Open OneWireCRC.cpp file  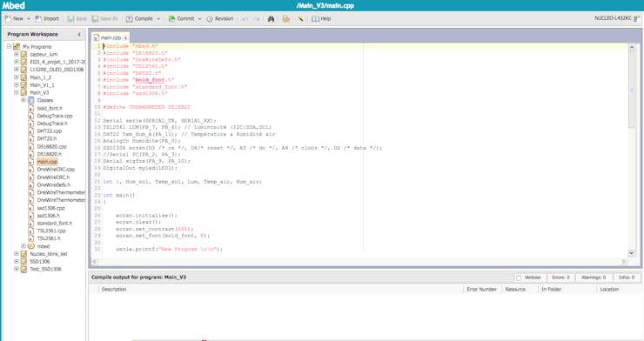tap(56, 170)
